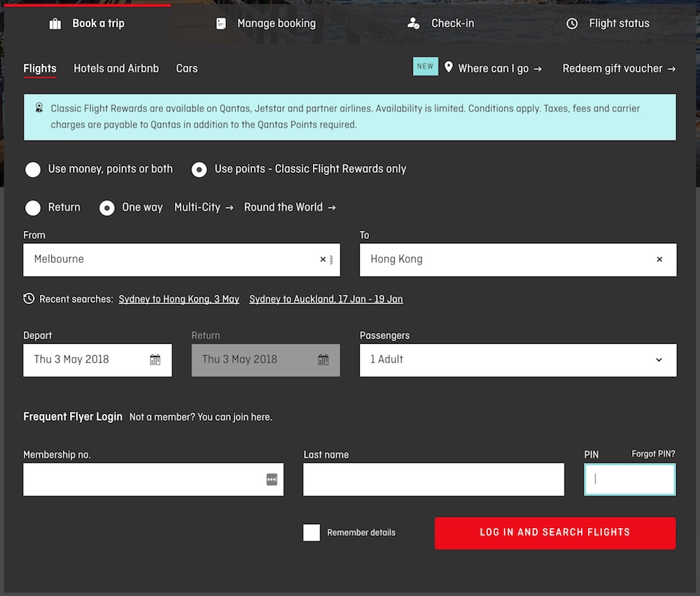This screenshot has width=700, height=596.
Task: Select the Flights sub-tab
Action: click(x=40, y=69)
